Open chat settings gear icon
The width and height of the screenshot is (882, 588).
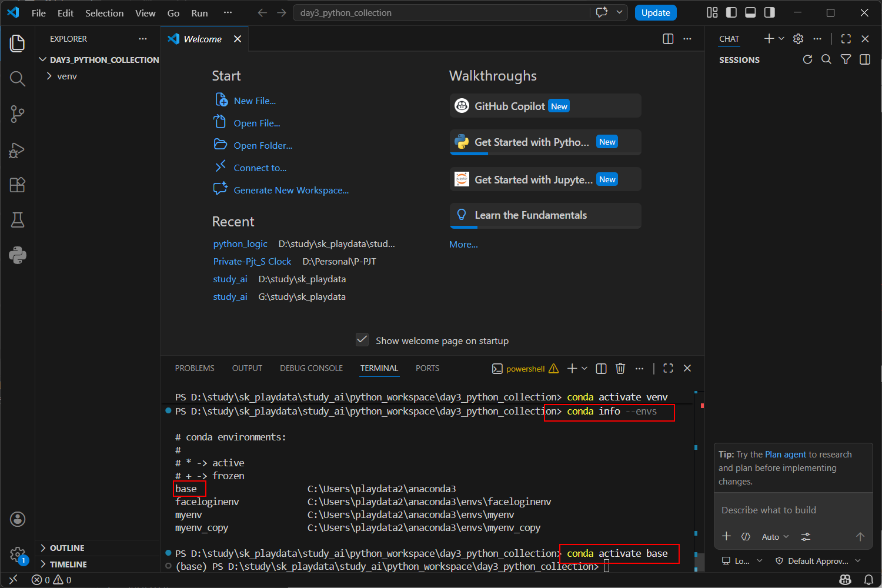[x=798, y=39]
